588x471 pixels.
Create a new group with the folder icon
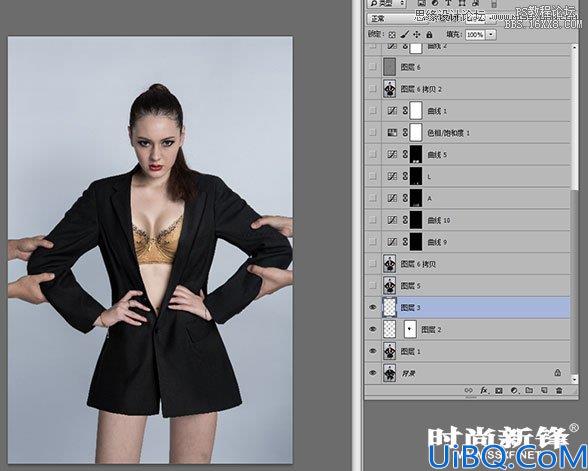[529, 390]
